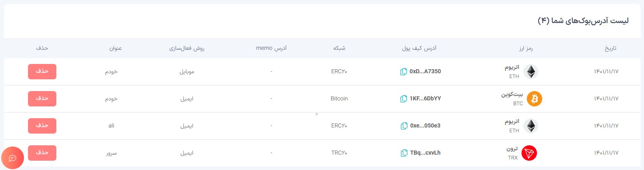Copy the 1KF...6DbYY Bitcoin address
This screenshot has height=170, width=644.
click(404, 99)
